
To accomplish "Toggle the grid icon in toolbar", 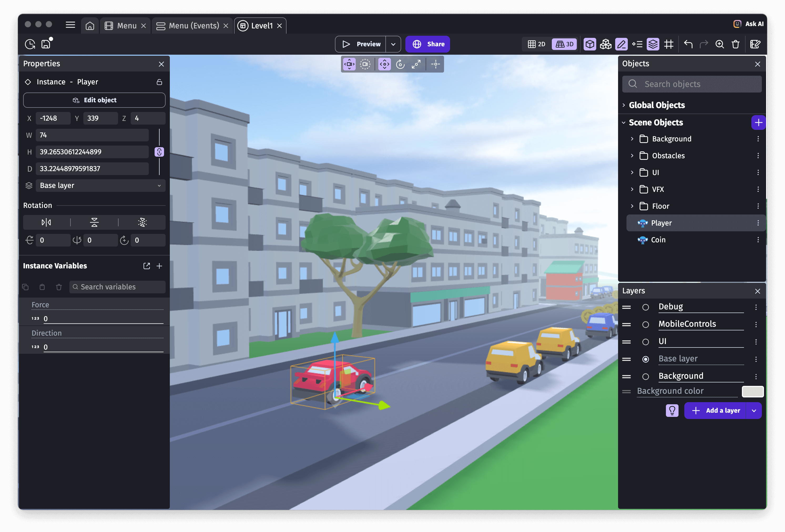I will click(669, 44).
